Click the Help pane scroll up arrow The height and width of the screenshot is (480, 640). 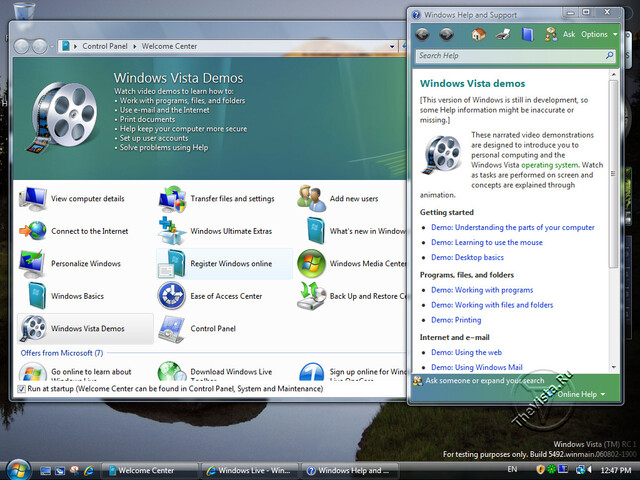click(613, 74)
